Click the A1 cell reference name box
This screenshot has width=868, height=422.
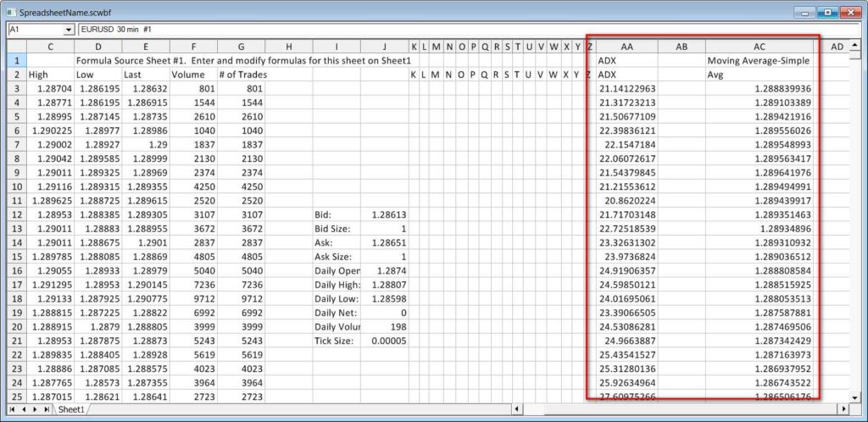[36, 30]
